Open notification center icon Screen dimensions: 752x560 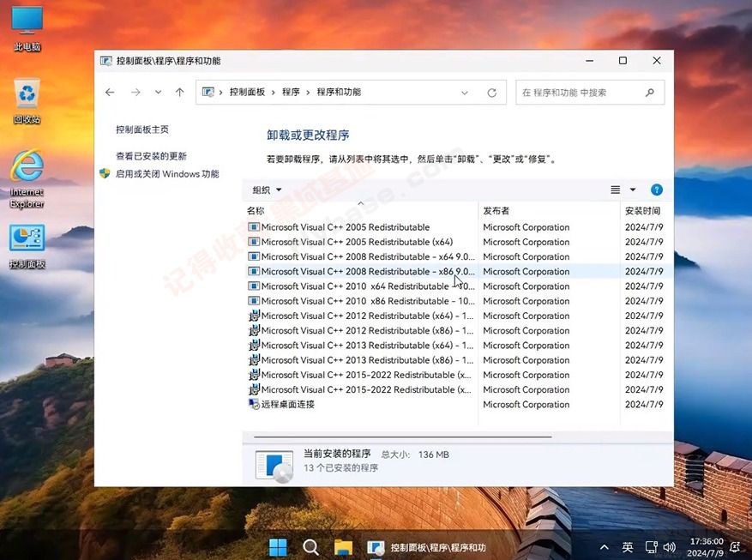tap(735, 547)
